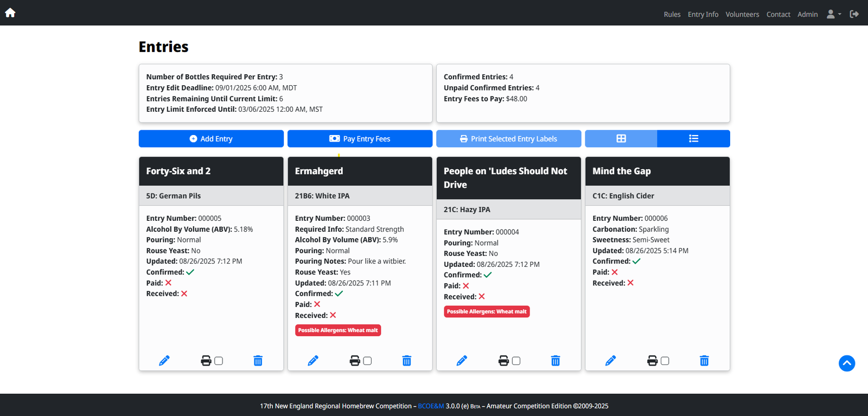
Task: Click the Add Entry button
Action: [x=211, y=139]
